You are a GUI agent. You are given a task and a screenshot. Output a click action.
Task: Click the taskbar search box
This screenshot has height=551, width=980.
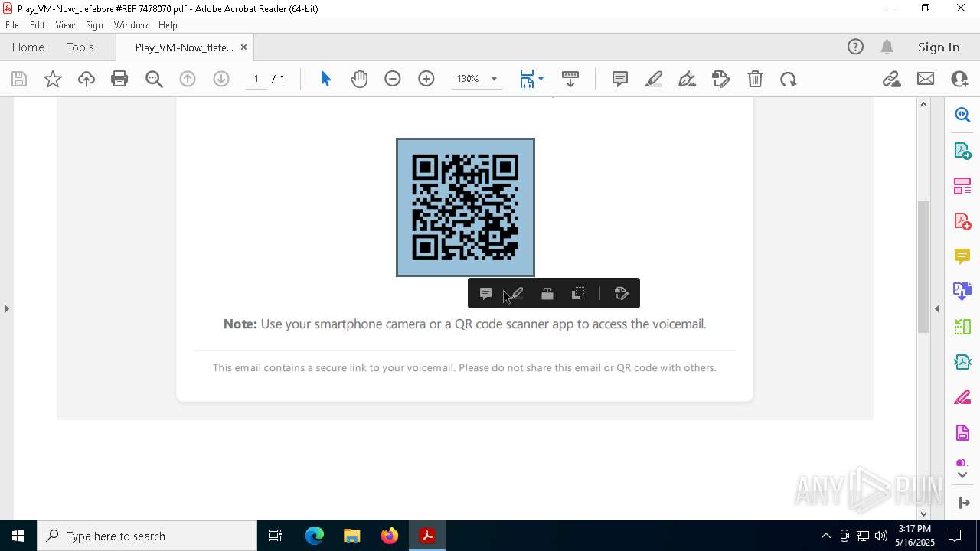tap(147, 536)
